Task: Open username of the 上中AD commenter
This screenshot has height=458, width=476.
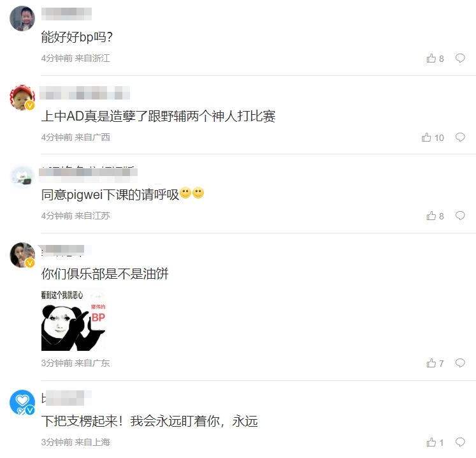Action: (x=85, y=92)
